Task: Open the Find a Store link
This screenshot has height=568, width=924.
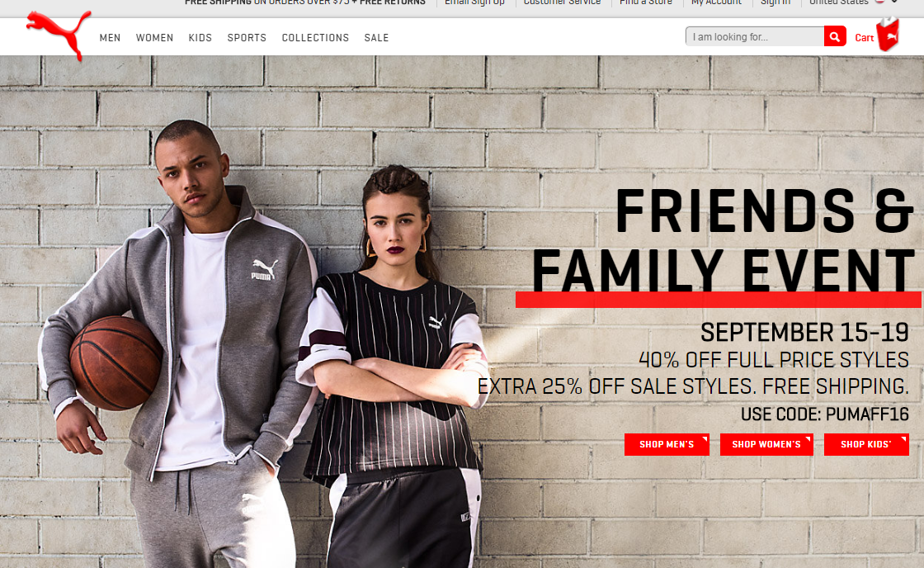Action: [x=646, y=2]
